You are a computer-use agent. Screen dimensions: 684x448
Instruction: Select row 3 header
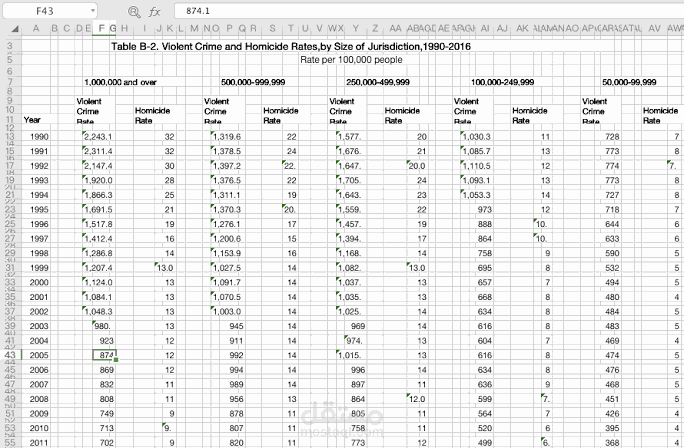pos(10,46)
